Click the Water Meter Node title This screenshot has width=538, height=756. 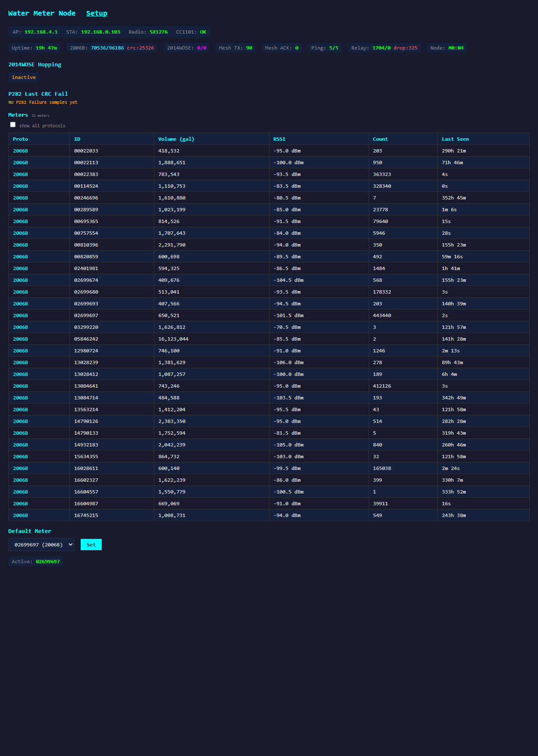[x=42, y=13]
